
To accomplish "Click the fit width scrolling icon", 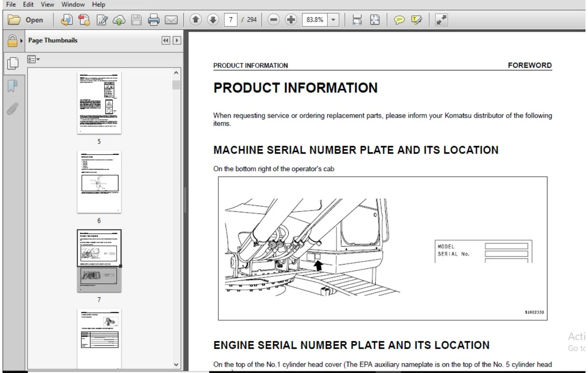I will (x=357, y=20).
